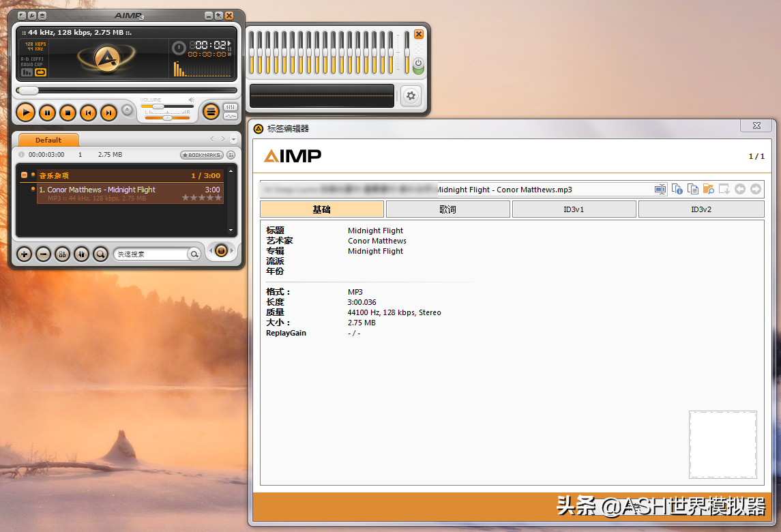Mute audio with the speaker icon

pos(192,100)
